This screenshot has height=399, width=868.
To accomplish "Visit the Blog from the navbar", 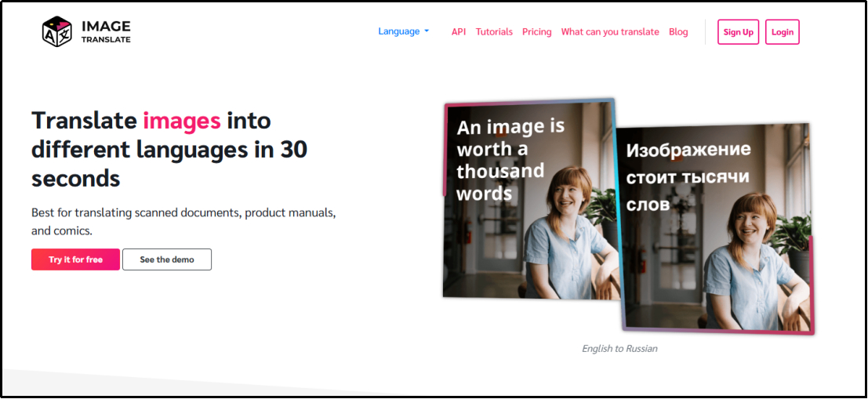I will pos(678,32).
